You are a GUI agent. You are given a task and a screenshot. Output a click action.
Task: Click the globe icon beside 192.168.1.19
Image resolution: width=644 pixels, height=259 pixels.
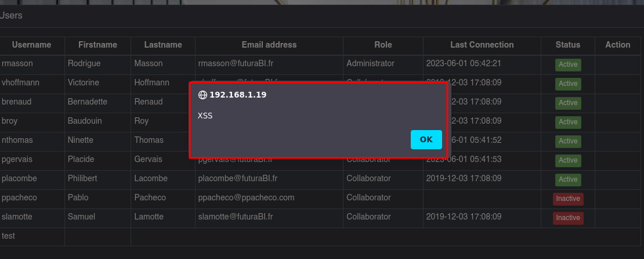tap(202, 95)
